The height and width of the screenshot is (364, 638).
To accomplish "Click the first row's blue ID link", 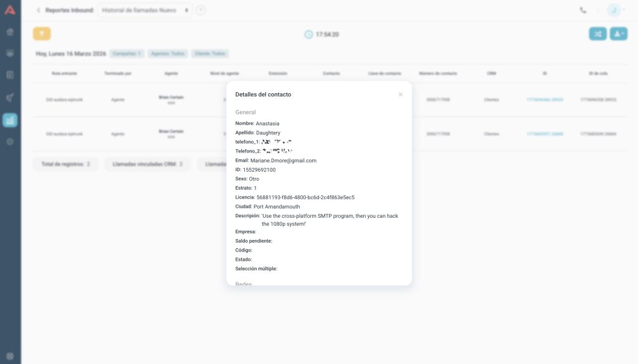I will tap(545, 100).
